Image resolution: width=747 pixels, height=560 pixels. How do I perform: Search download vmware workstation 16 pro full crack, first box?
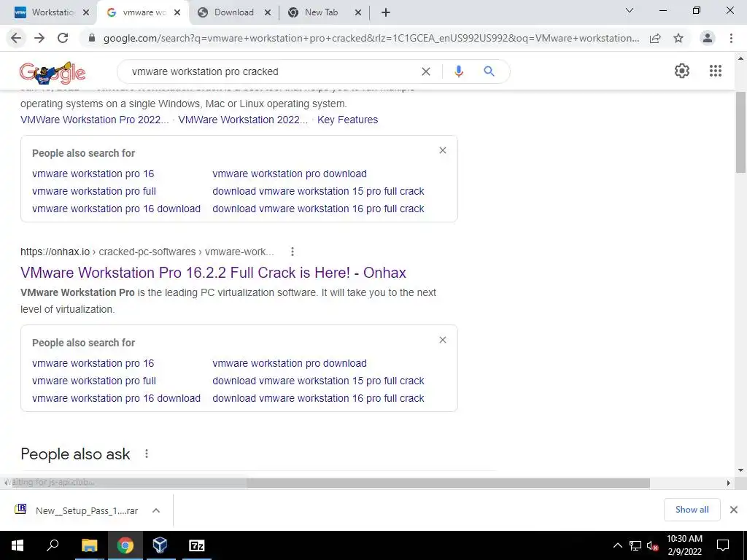pyautogui.click(x=318, y=209)
